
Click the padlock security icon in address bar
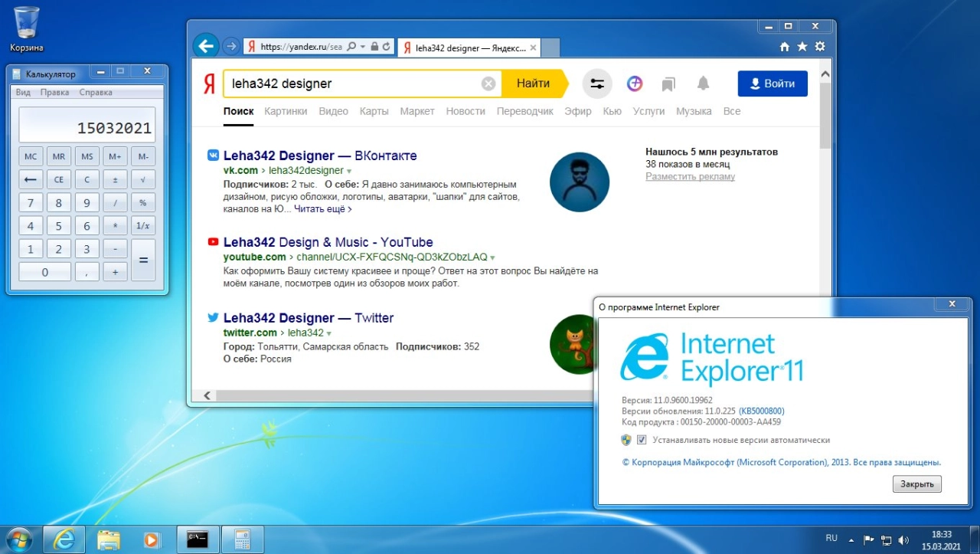point(374,47)
